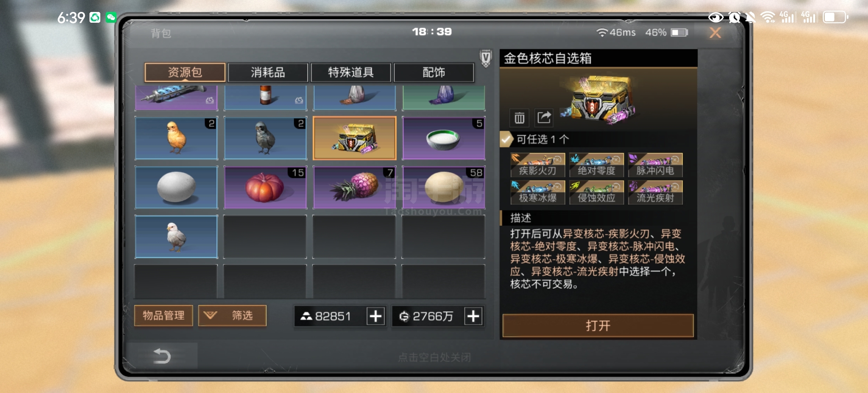The width and height of the screenshot is (868, 393).
Task: Click the share item icon
Action: (x=544, y=118)
